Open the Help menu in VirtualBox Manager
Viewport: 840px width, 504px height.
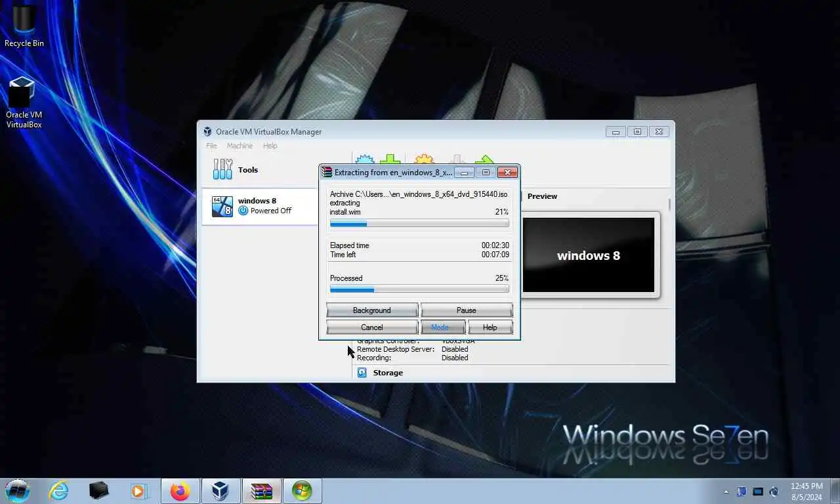pyautogui.click(x=270, y=146)
